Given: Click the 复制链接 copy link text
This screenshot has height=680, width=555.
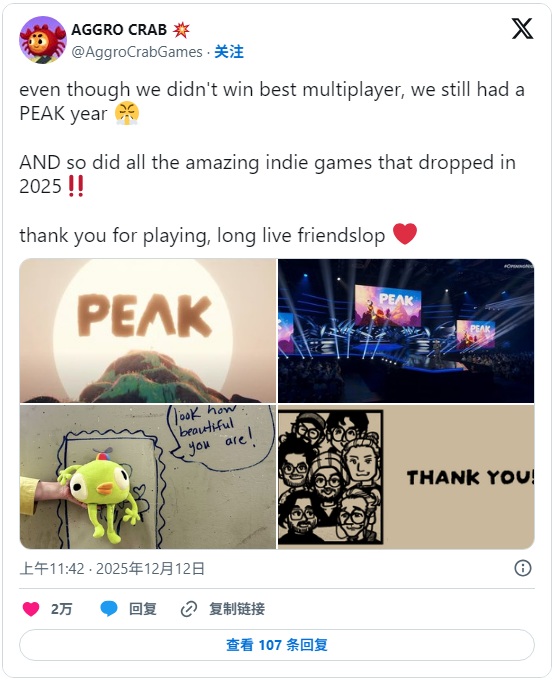Looking at the screenshot, I should (x=237, y=609).
